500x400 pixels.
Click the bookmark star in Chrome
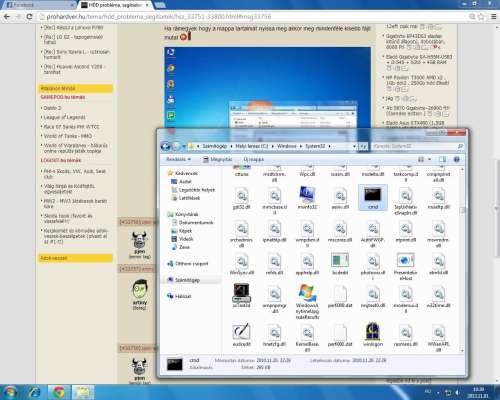click(x=481, y=16)
